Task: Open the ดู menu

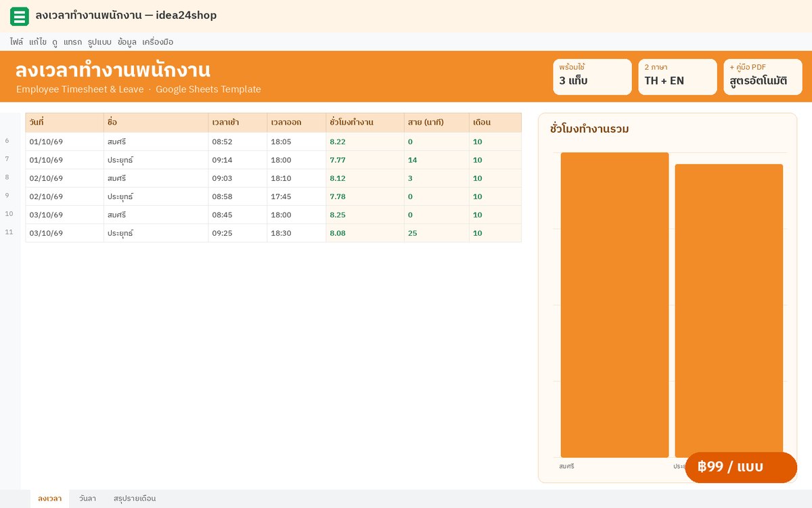Action: [55, 42]
